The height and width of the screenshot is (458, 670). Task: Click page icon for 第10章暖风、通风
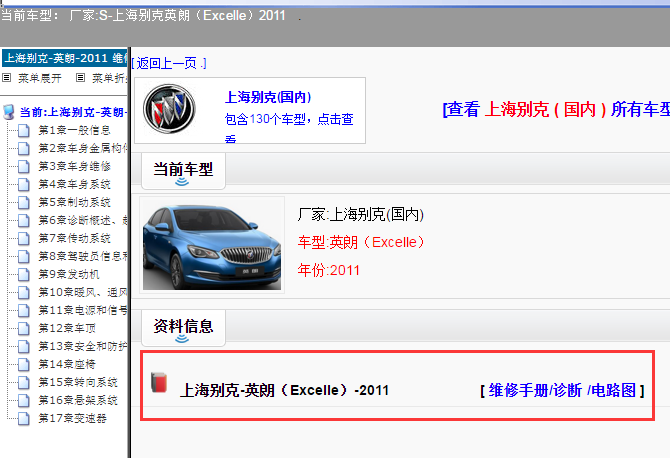tap(24, 292)
